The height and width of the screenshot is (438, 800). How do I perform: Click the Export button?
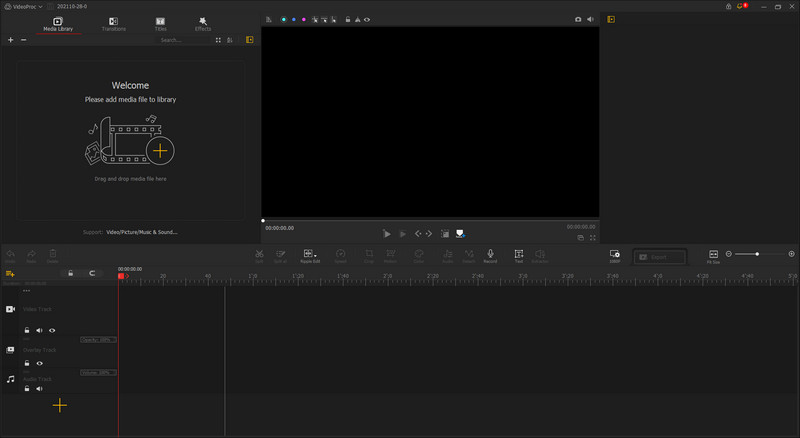click(x=659, y=256)
